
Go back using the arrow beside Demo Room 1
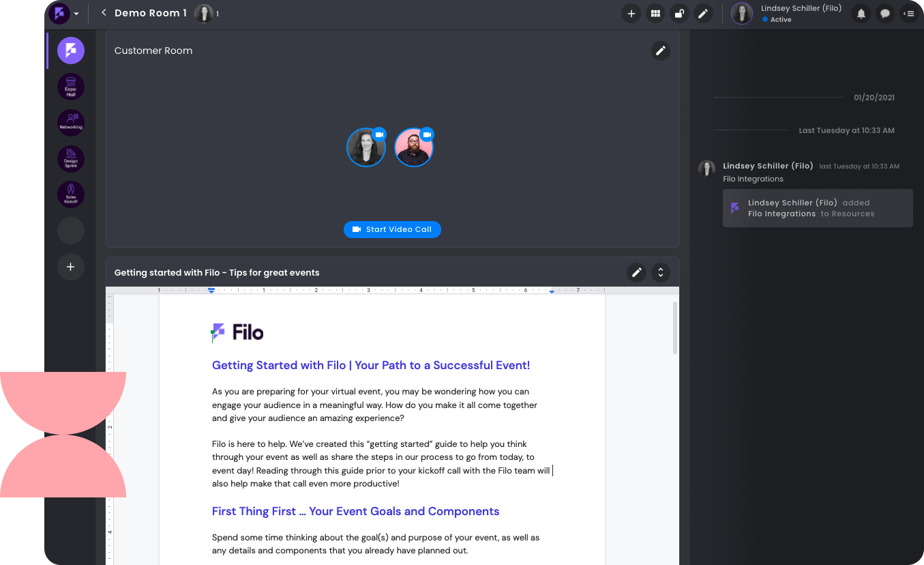point(104,13)
